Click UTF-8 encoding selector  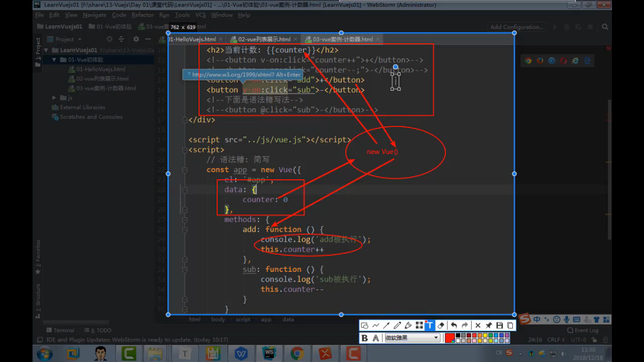[578, 339]
